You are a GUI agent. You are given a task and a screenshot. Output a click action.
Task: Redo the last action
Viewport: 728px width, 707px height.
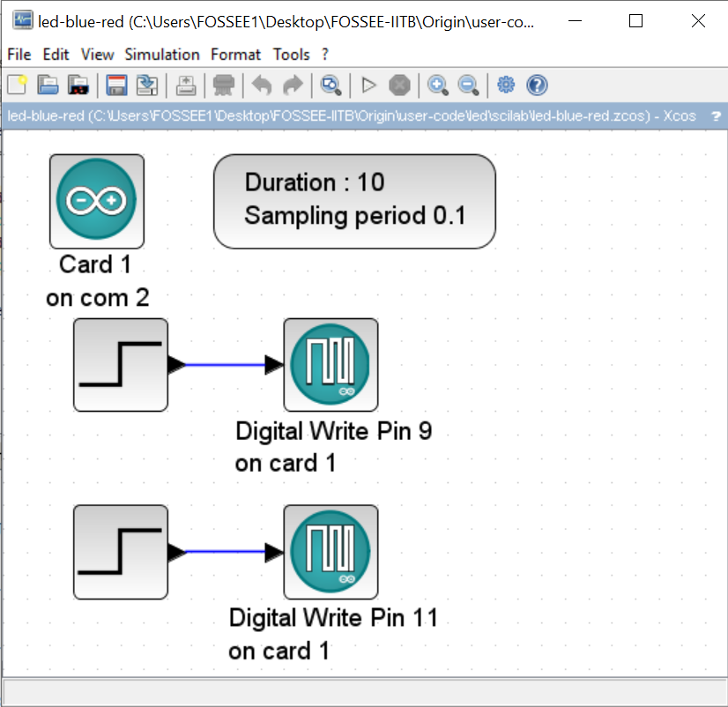[x=293, y=86]
